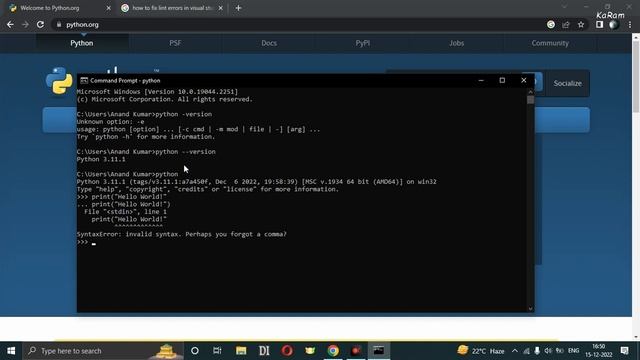Open the notification center icon

[624, 351]
